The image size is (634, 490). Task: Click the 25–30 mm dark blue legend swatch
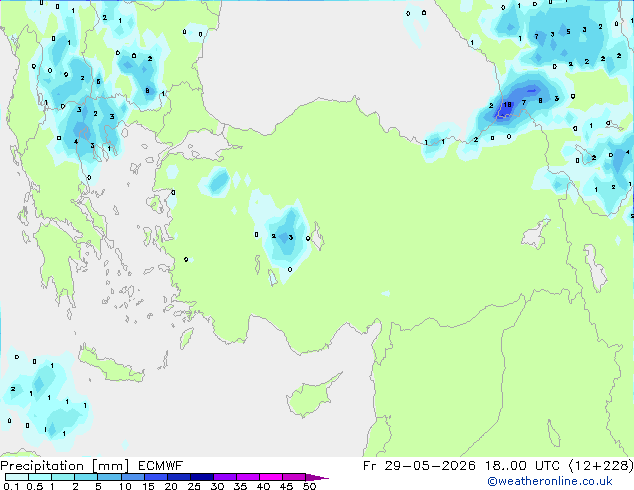[x=202, y=477]
